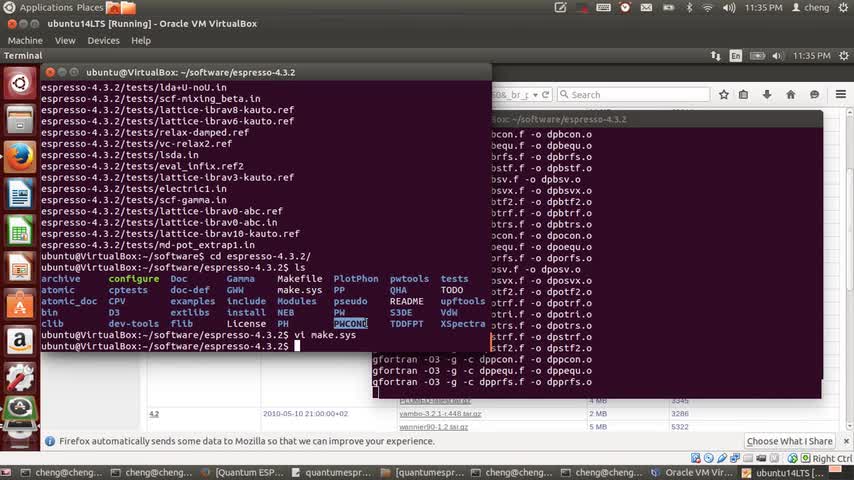Image resolution: width=854 pixels, height=480 pixels.
Task: Reload the page in Firefox
Action: [x=545, y=95]
